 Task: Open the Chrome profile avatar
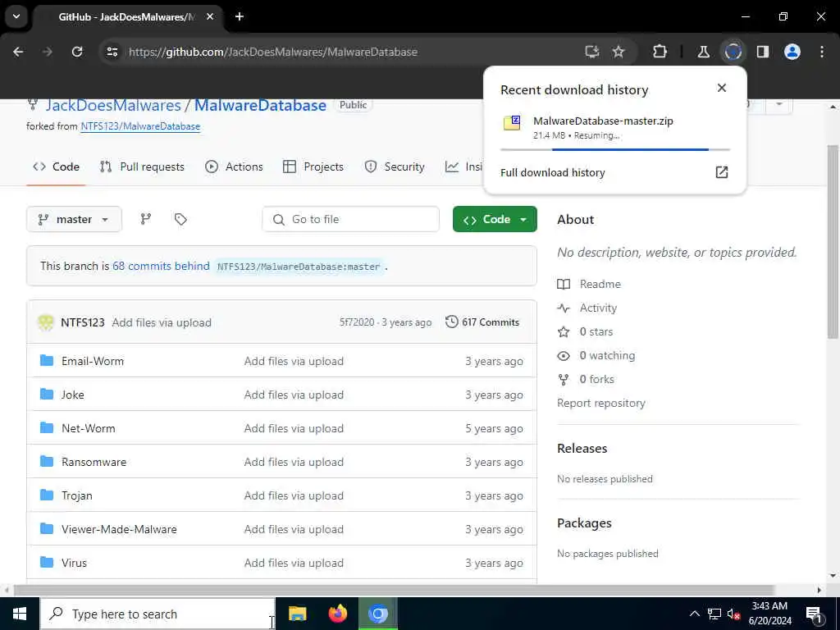click(x=792, y=52)
